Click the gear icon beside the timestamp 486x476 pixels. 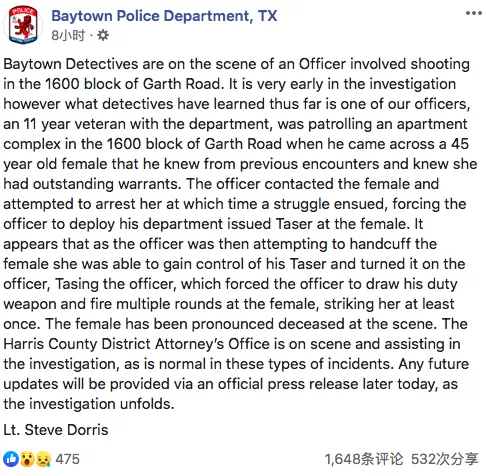(103, 35)
